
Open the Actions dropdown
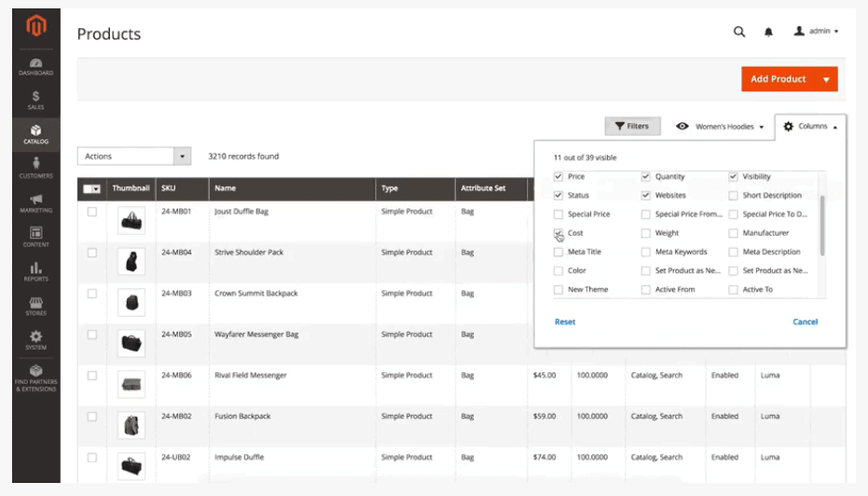coord(134,156)
